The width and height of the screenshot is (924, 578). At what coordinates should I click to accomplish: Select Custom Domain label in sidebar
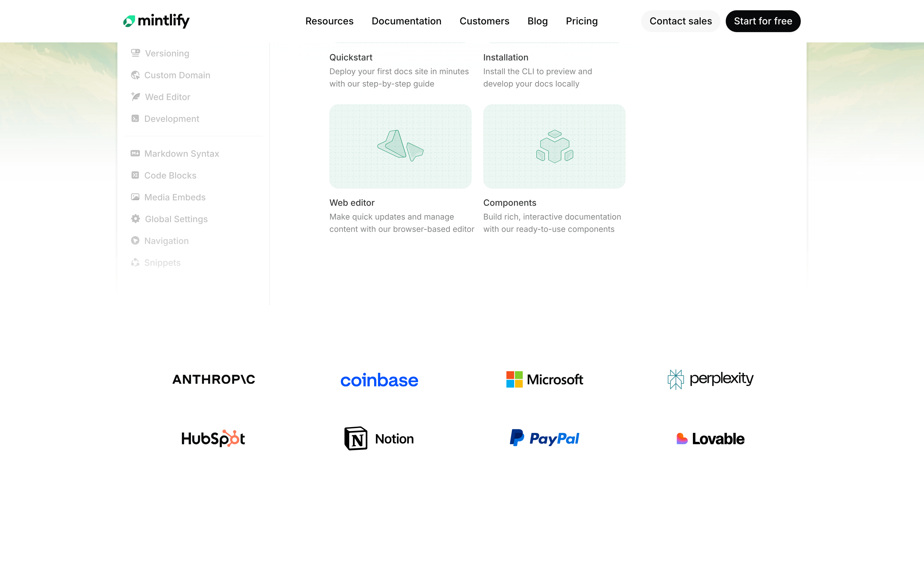(177, 75)
